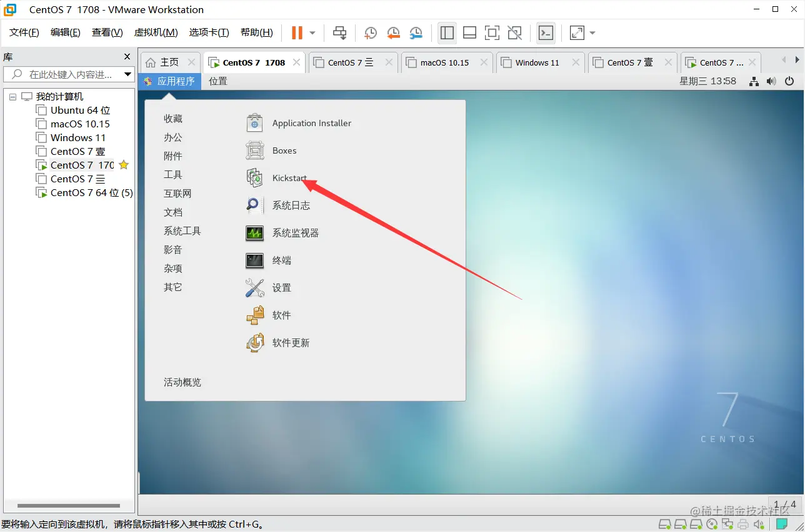Select the 系统工具 category
This screenshot has width=805, height=532.
click(182, 231)
